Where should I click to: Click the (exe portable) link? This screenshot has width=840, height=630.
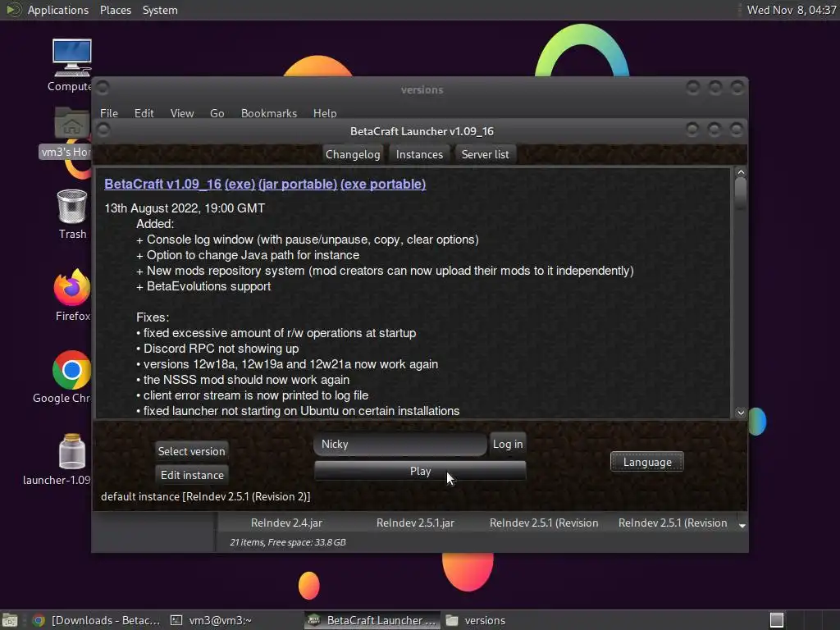(383, 185)
